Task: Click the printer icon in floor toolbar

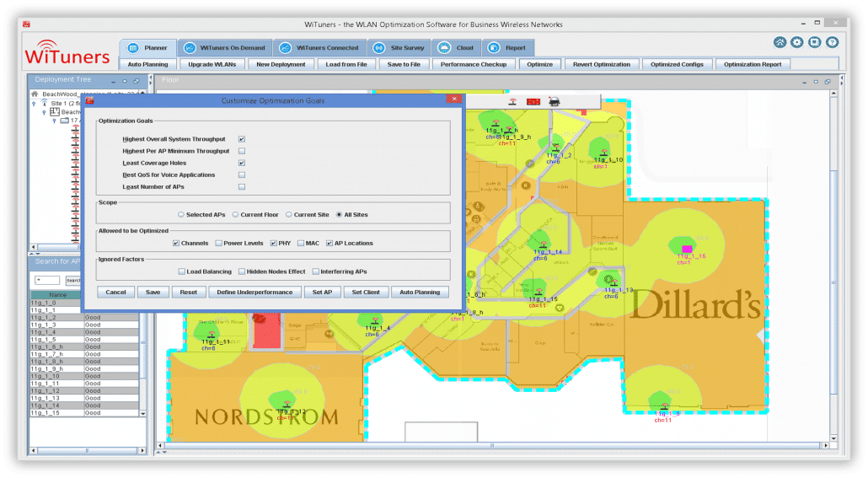Action: pos(555,101)
